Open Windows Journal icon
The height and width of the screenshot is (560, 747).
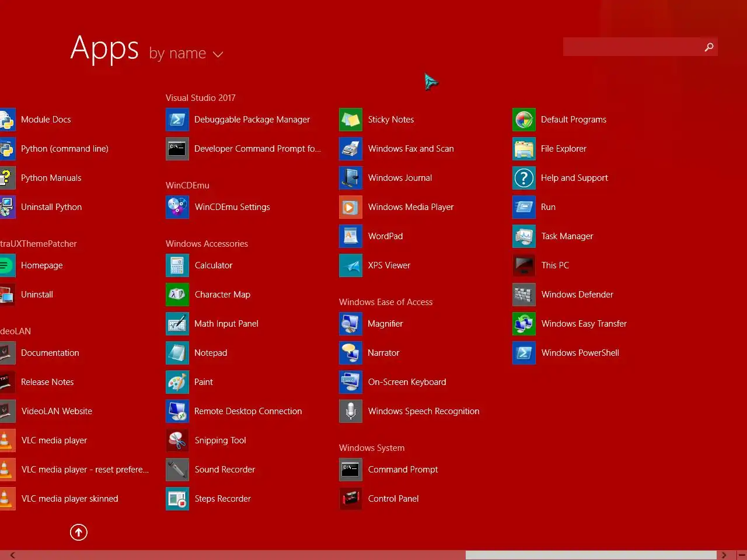coord(351,178)
